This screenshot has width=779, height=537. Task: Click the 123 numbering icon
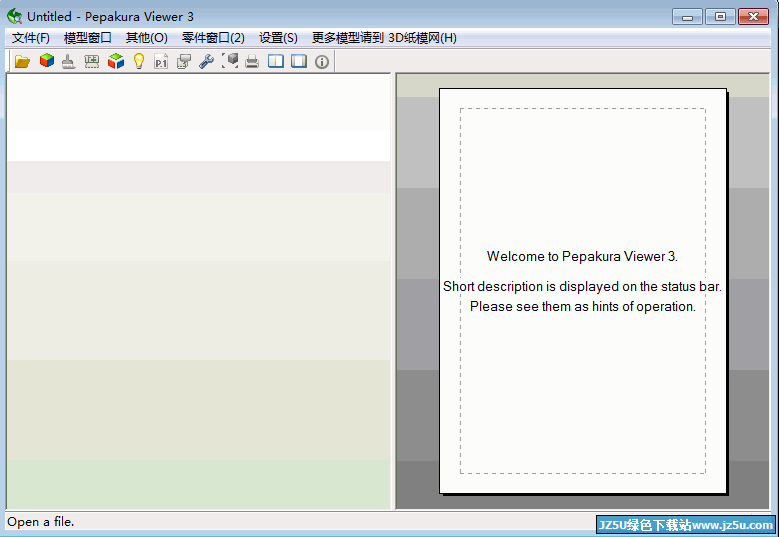point(91,61)
